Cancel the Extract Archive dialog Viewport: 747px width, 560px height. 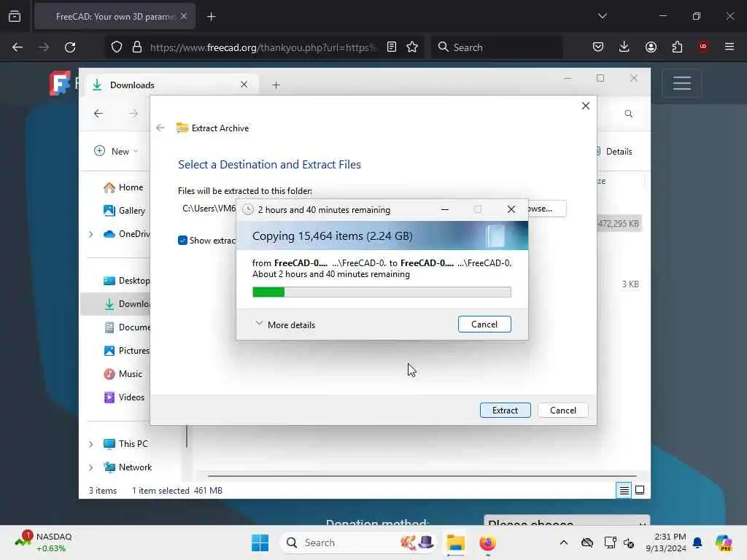[x=562, y=410]
